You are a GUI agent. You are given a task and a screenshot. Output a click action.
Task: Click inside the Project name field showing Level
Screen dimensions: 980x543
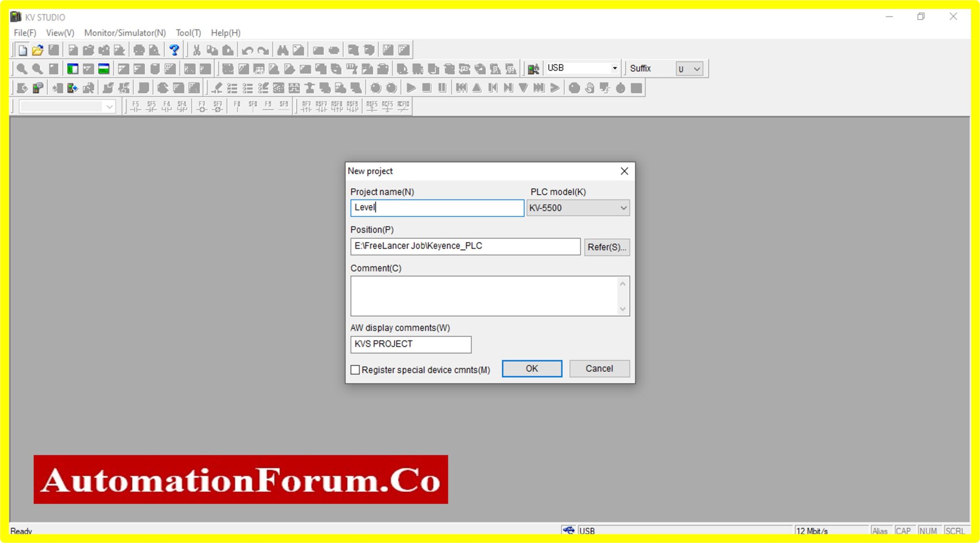coord(436,208)
